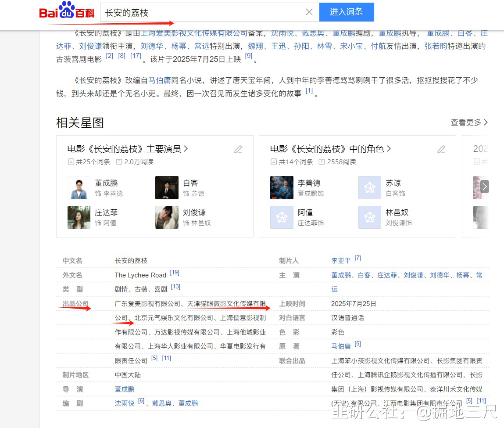Expand 电影《长安的荔枝》中的角色 card title

[330, 149]
